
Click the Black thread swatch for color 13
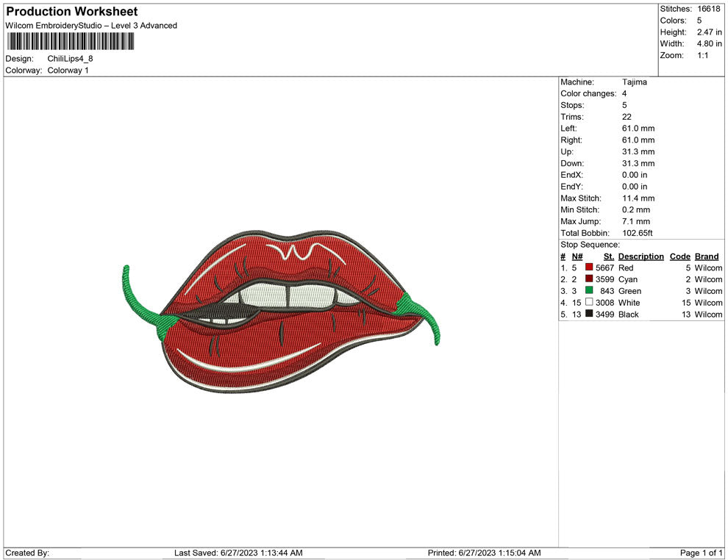pos(588,315)
